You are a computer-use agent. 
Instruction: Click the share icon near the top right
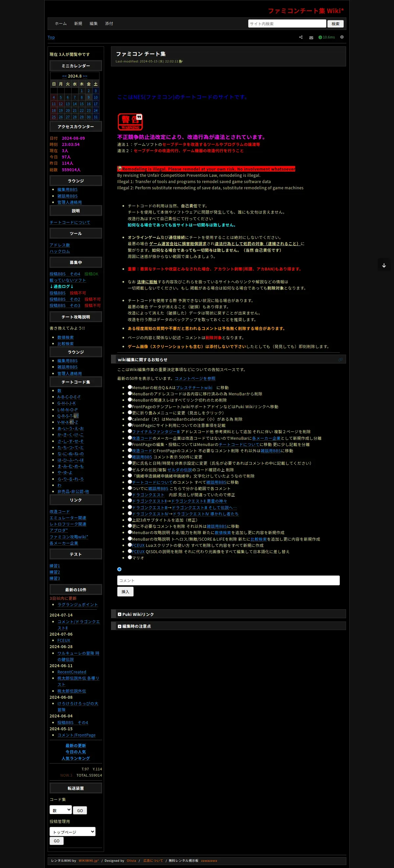pos(301,37)
